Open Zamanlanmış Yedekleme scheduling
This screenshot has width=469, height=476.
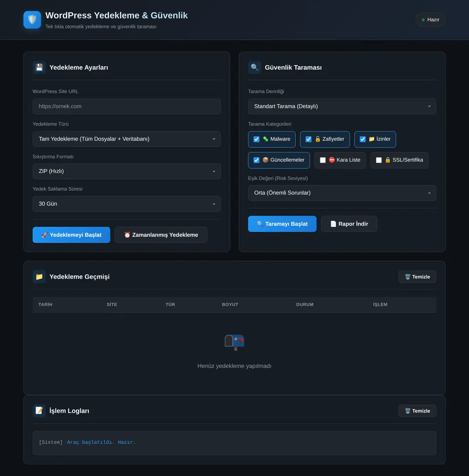pos(161,235)
